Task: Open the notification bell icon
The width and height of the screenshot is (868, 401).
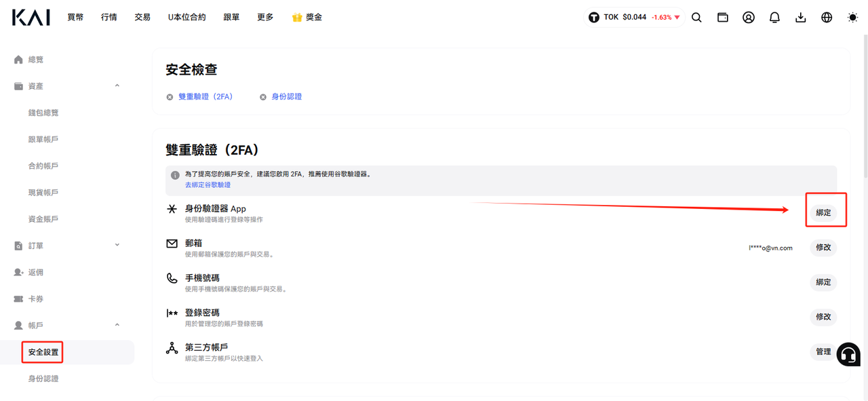Action: click(774, 18)
